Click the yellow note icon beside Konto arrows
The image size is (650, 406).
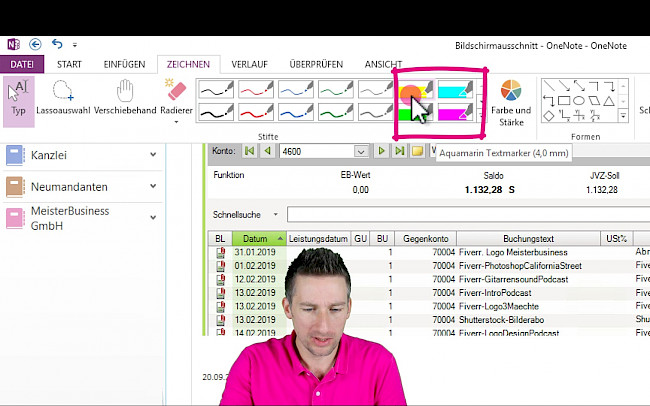417,151
